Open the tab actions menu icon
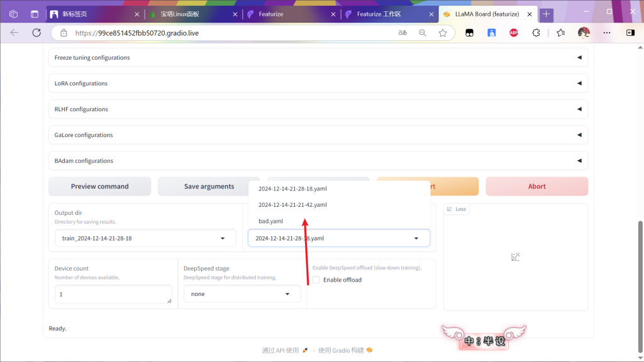 (x=35, y=14)
